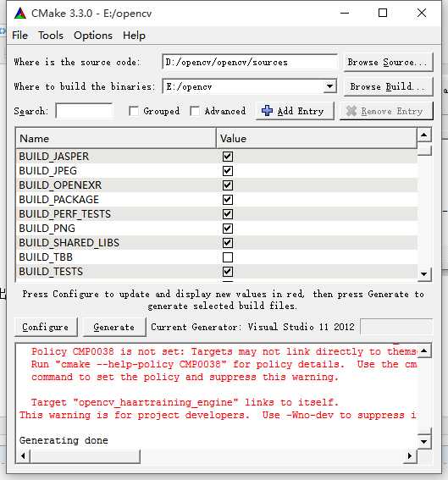Select the BUILD_TESTS row name
The image size is (448, 480).
[x=51, y=272]
